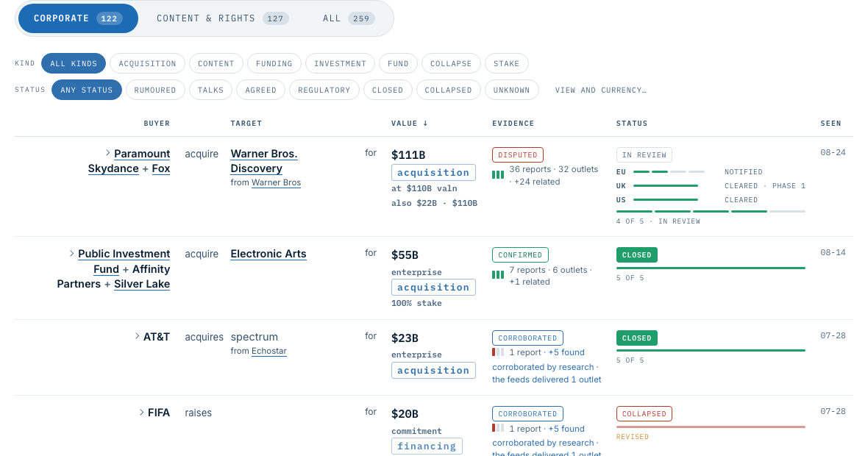
Task: Click the Status column header
Action: pyautogui.click(x=632, y=124)
